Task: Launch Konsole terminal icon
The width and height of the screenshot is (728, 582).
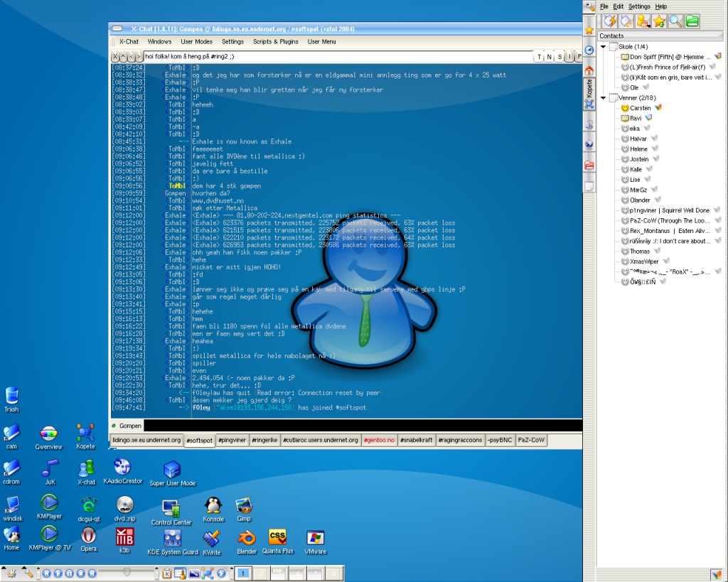Action: tap(213, 510)
